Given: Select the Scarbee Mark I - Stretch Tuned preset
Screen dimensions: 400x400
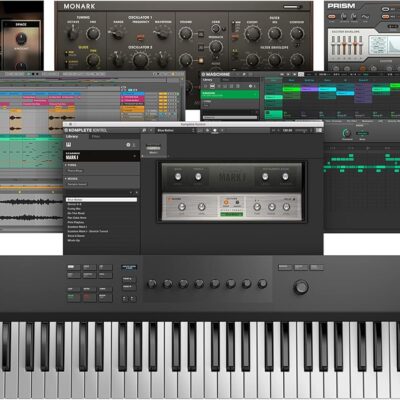Looking at the screenshot, I should point(88,231).
